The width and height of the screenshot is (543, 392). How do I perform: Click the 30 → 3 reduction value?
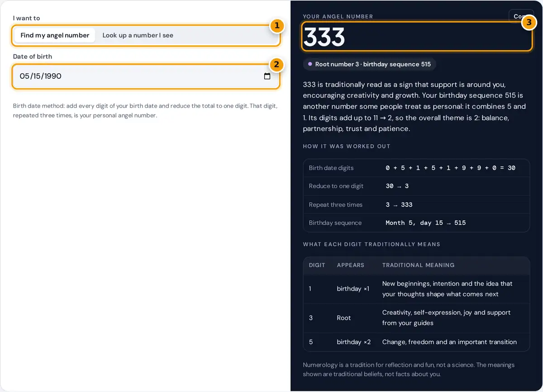(x=397, y=186)
